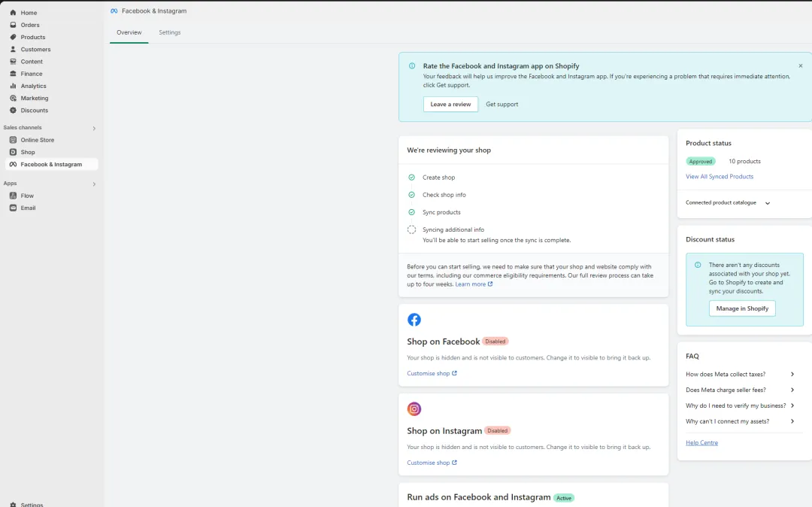Click the Analytics bar chart icon
Image resolution: width=812 pixels, height=507 pixels.
click(13, 86)
